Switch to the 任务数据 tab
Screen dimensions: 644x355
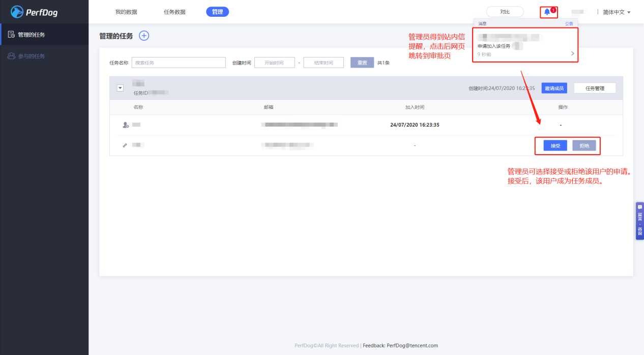pos(174,12)
